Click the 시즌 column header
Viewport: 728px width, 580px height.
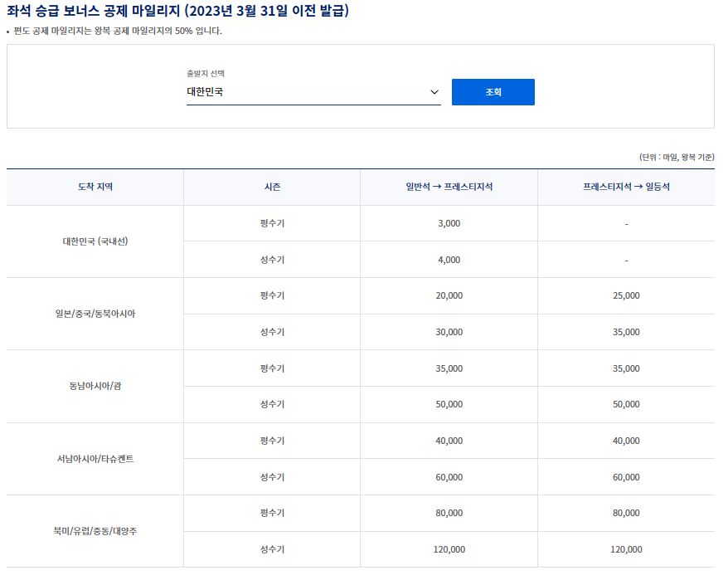tap(272, 187)
